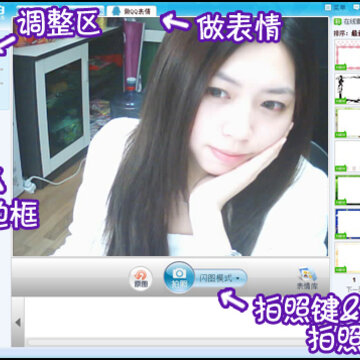Select the black ink silhouette frame thumbnail
Screen dimensions: 360x360
347,89
